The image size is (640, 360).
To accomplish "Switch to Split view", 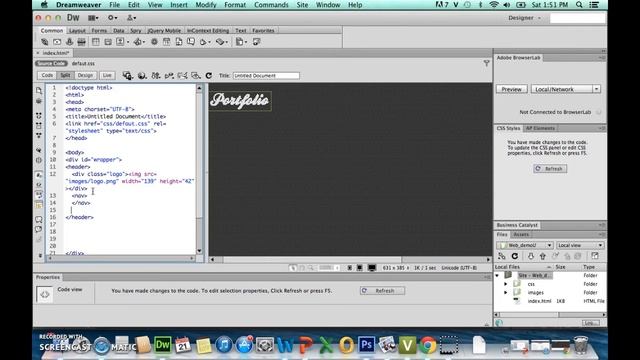I will tap(65, 75).
